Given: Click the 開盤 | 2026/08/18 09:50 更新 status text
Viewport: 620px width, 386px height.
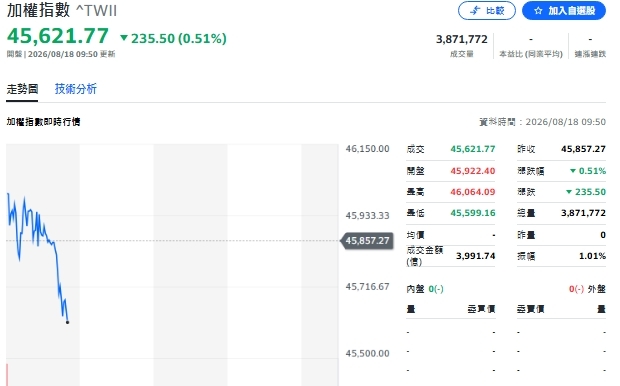Looking at the screenshot, I should tap(61, 54).
